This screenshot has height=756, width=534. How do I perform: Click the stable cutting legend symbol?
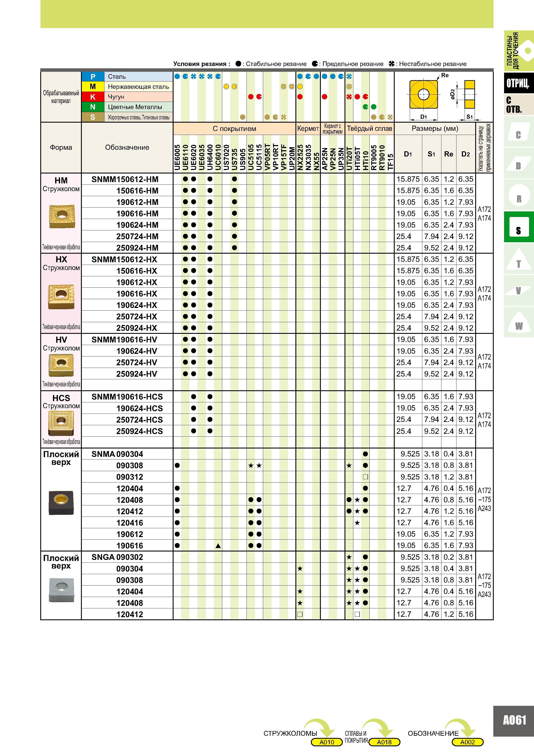tap(238, 64)
